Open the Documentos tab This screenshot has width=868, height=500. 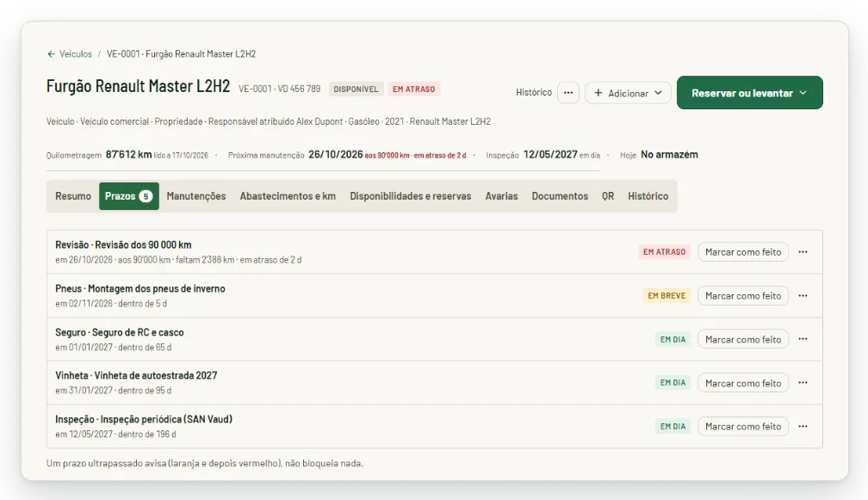tap(560, 196)
